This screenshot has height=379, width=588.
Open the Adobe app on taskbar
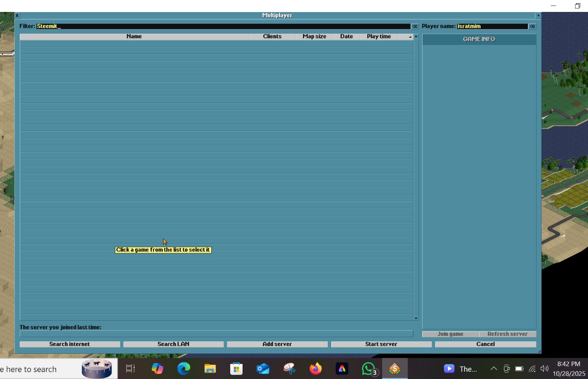342,369
